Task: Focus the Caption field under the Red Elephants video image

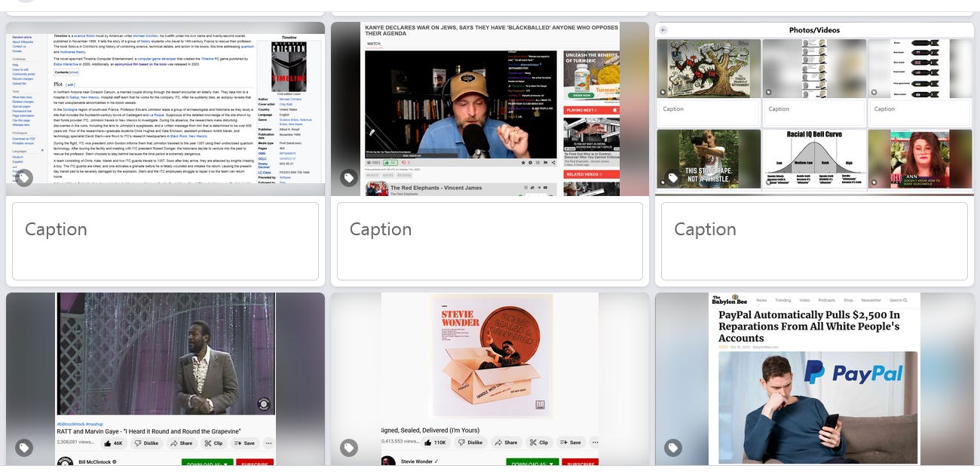Action: 490,241
